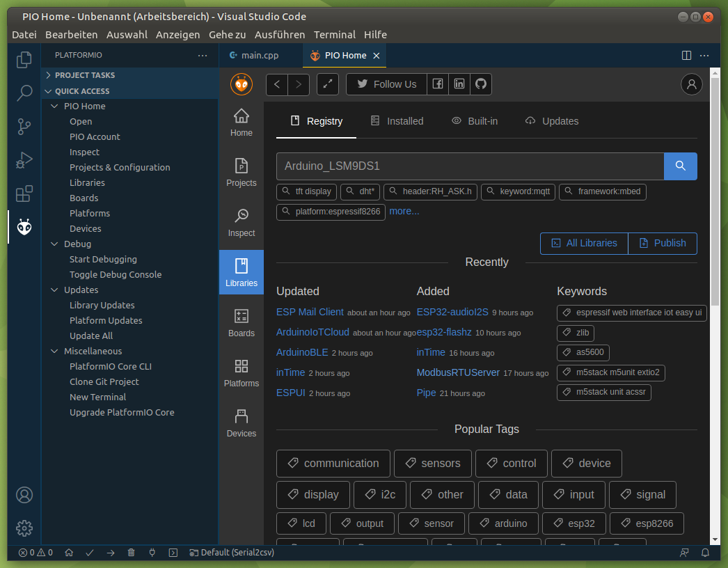Image resolution: width=728 pixels, height=568 pixels.
Task: Collapse the QUICK ACCESS section
Action: coord(130,91)
